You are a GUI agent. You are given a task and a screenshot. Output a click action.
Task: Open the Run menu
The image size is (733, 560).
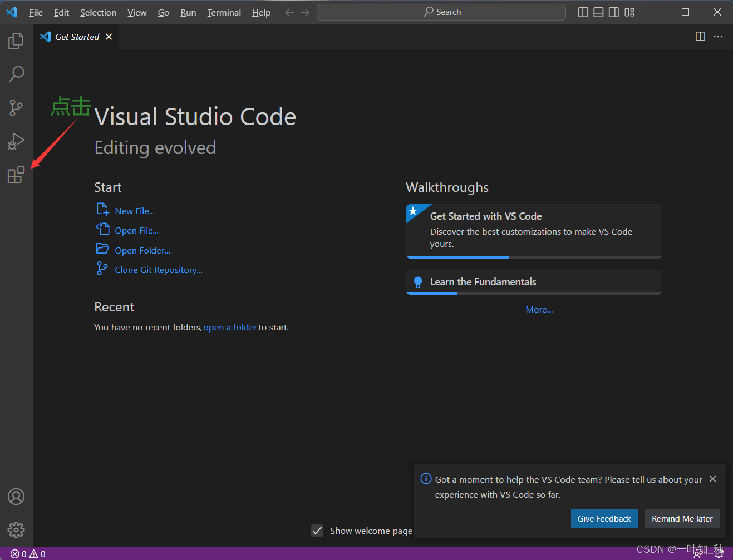coord(188,12)
